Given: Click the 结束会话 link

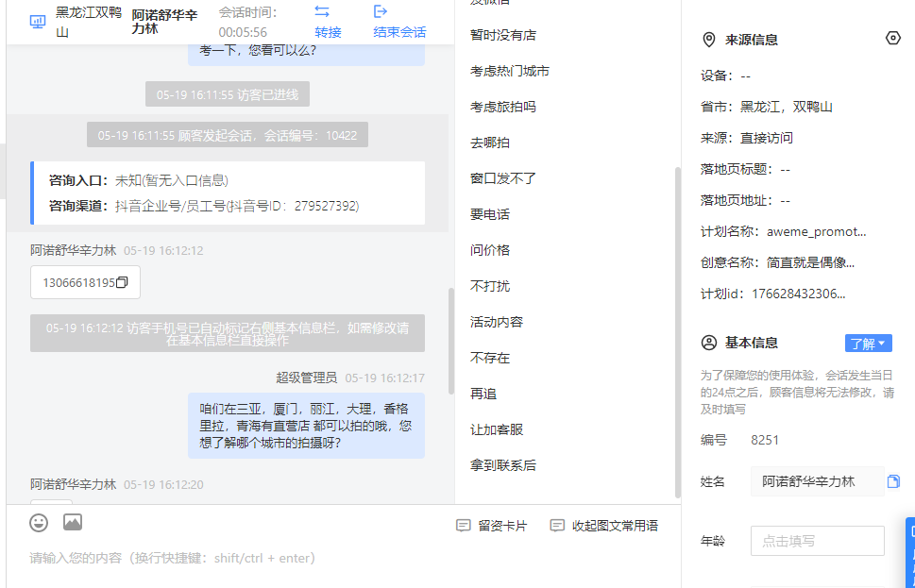Looking at the screenshot, I should pos(399,32).
